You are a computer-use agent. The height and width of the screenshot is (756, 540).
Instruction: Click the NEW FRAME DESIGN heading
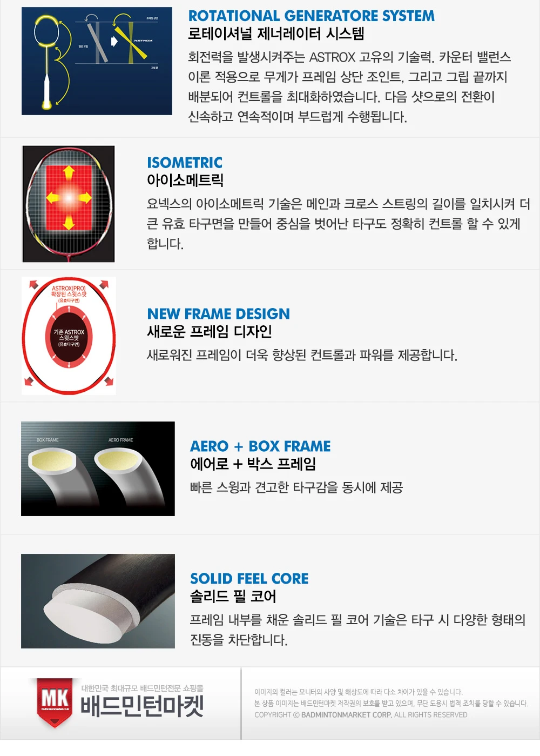click(219, 314)
